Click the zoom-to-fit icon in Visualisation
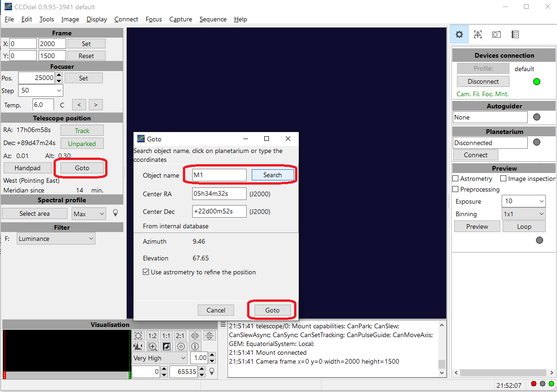 [138, 336]
